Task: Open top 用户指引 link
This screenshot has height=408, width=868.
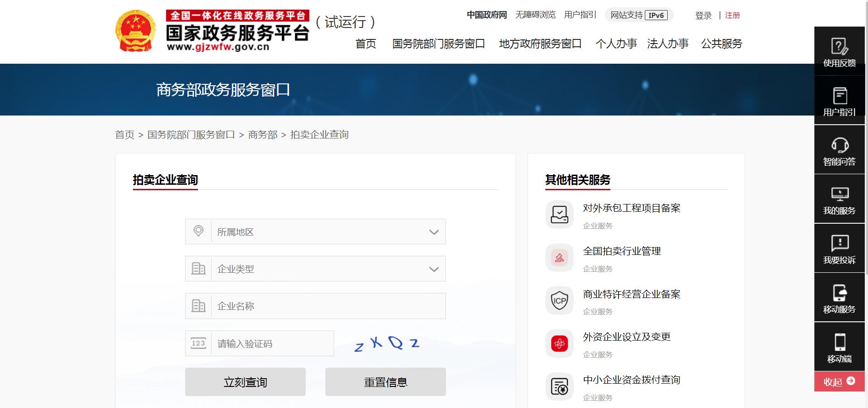Action: tap(580, 15)
